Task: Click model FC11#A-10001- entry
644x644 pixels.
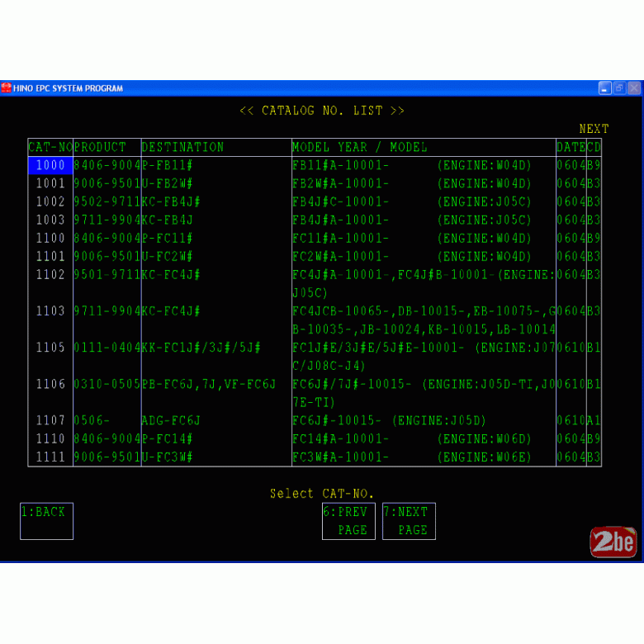Action: [x=412, y=239]
